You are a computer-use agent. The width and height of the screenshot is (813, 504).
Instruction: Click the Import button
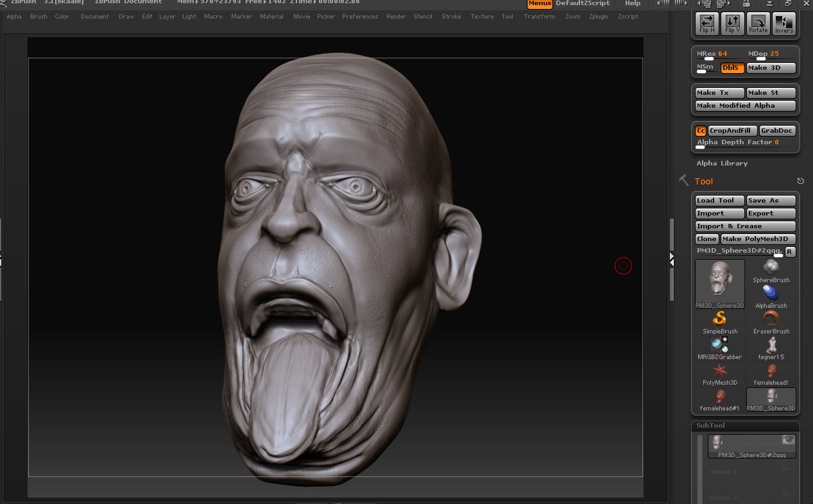[x=720, y=214]
